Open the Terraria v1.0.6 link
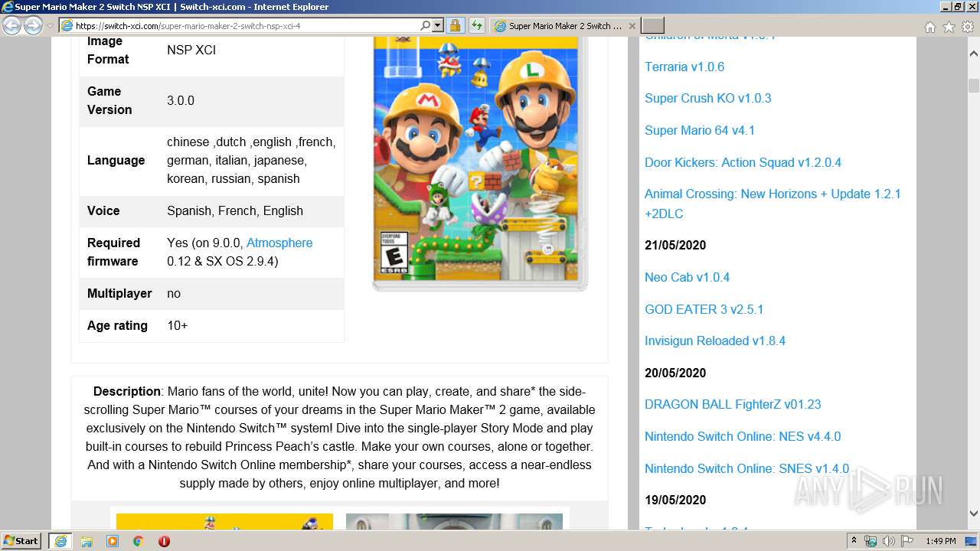980x551 pixels. coord(684,67)
